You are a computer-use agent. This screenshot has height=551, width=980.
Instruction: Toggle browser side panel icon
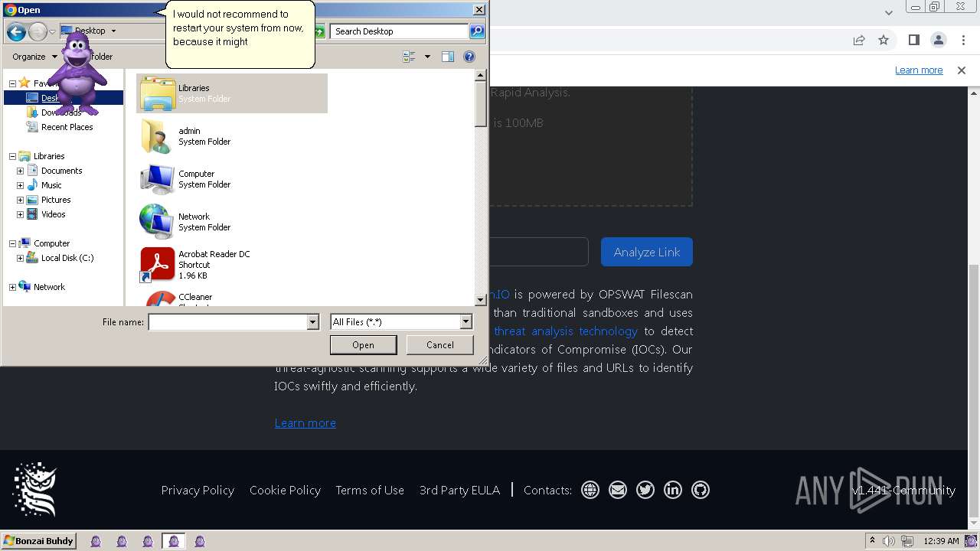(913, 40)
